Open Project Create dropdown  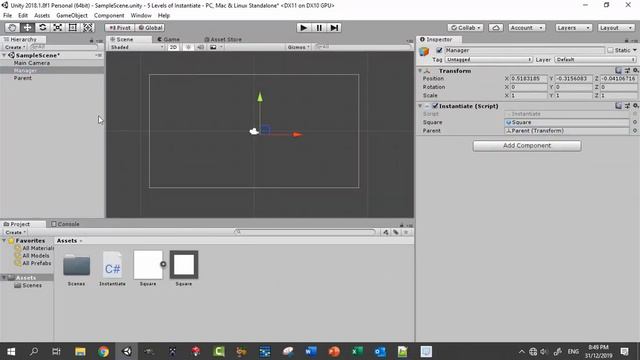point(16,232)
